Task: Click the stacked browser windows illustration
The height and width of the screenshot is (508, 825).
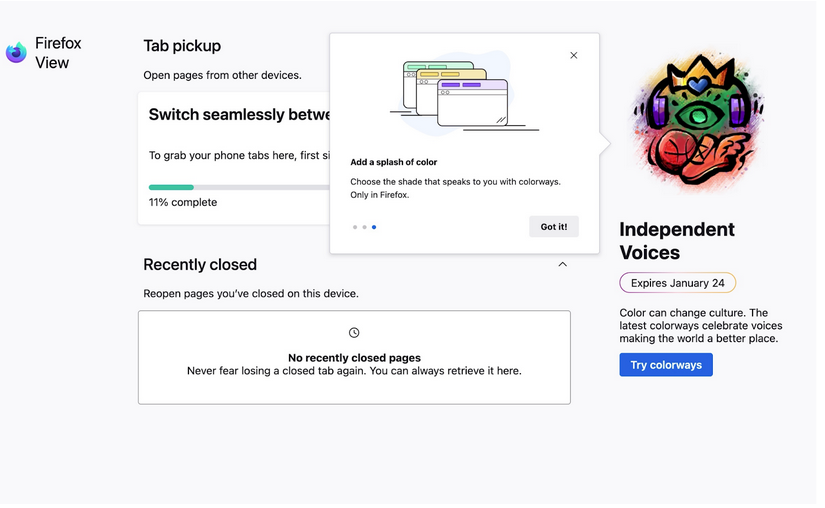Action: click(x=463, y=94)
